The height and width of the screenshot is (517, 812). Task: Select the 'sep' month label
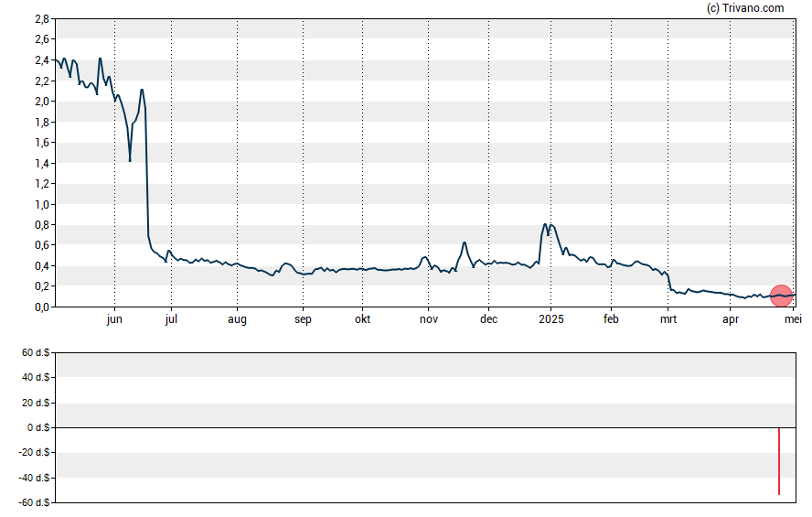(x=303, y=319)
